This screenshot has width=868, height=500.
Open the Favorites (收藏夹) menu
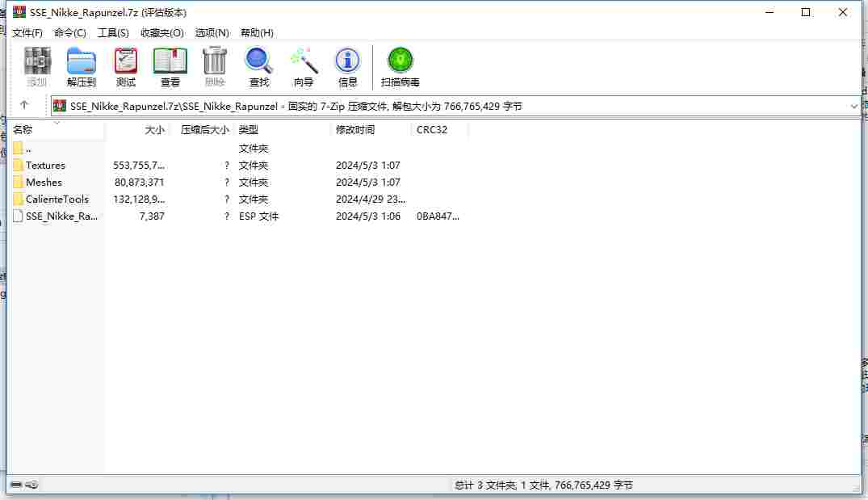[161, 32]
